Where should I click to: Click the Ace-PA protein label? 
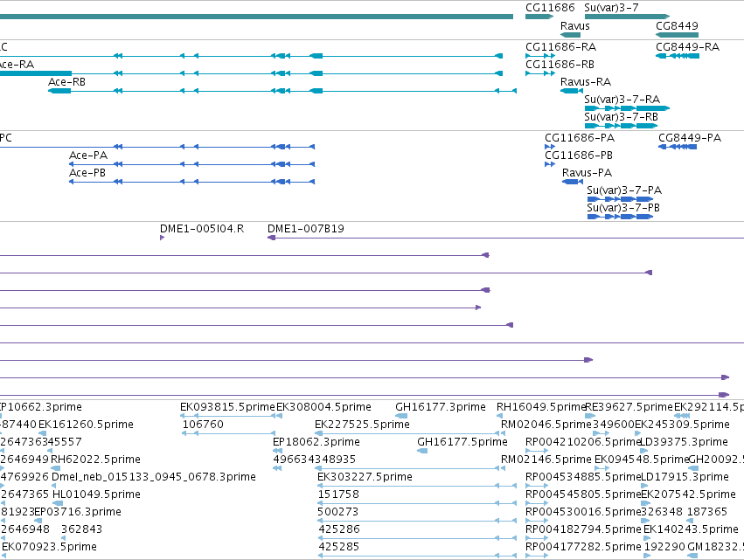88,155
